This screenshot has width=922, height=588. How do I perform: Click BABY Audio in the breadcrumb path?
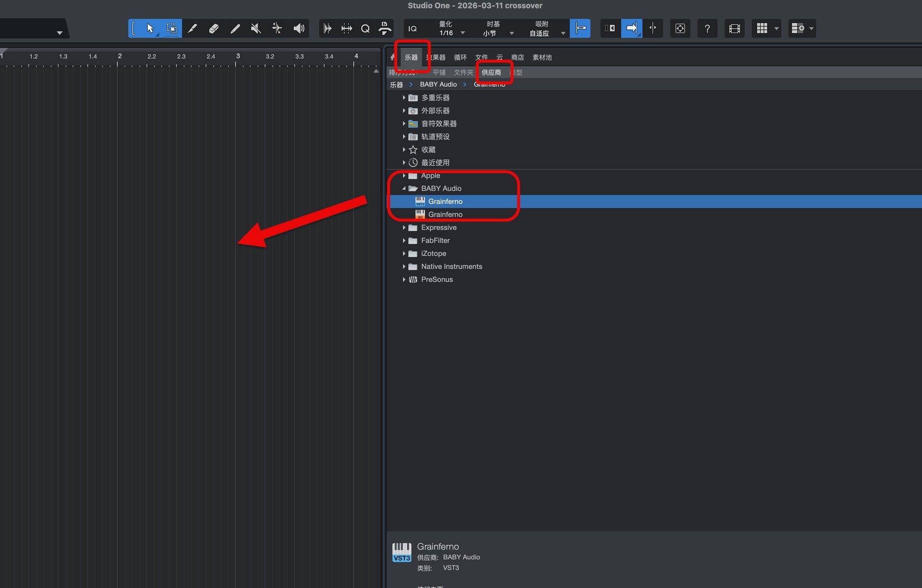point(438,84)
